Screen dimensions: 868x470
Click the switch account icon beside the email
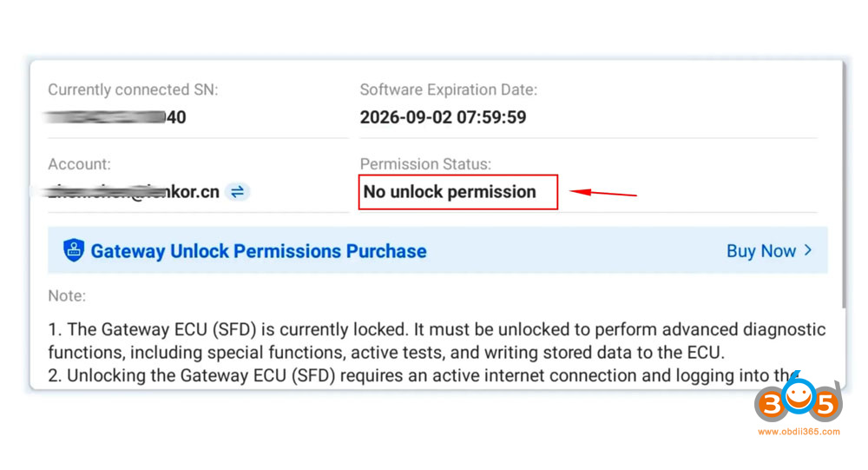[237, 192]
